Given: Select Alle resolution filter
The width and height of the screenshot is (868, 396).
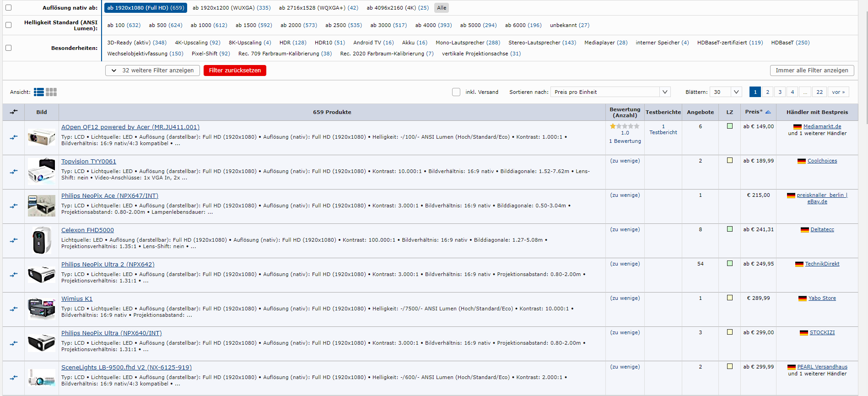Looking at the screenshot, I should coord(442,8).
